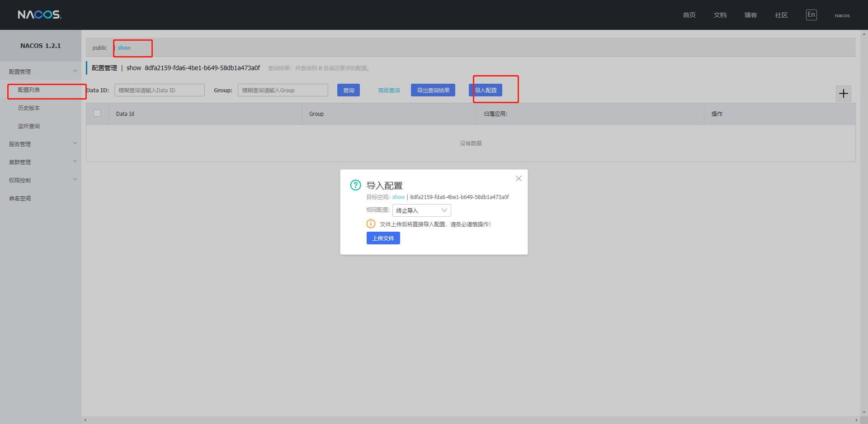The image size is (868, 424).
Task: Click the 导入配置 import button
Action: pyautogui.click(x=486, y=90)
